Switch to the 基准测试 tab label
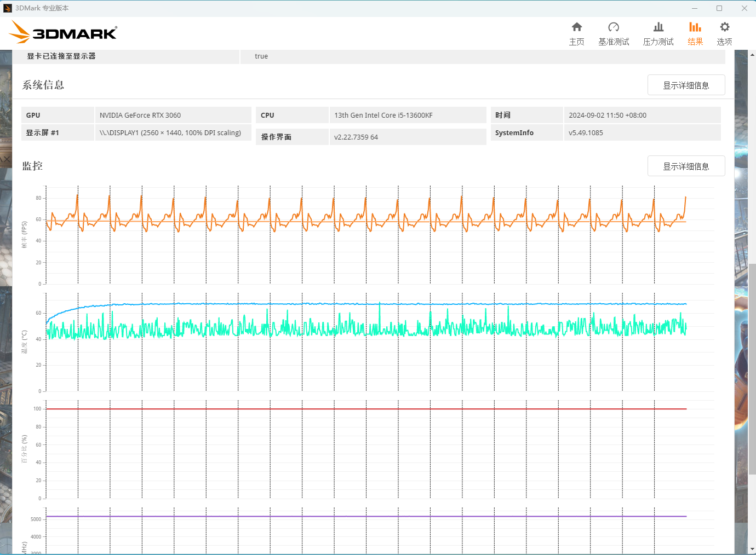This screenshot has width=756, height=555. click(x=614, y=42)
